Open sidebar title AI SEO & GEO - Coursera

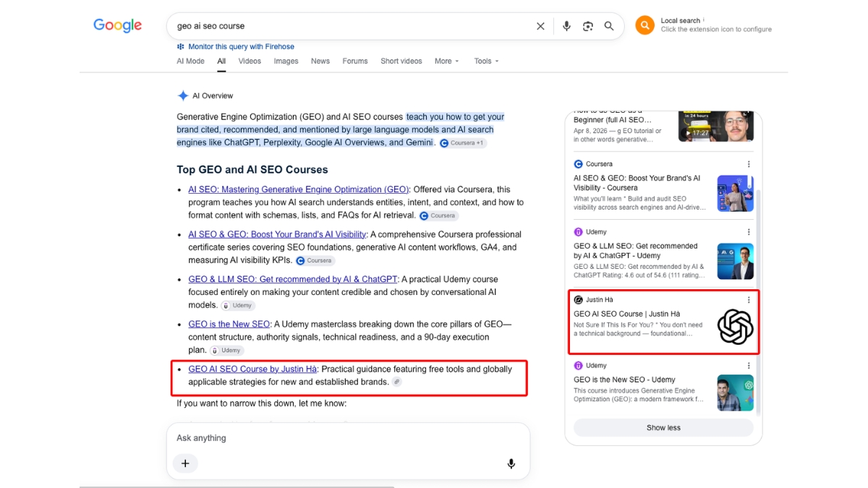click(x=637, y=183)
